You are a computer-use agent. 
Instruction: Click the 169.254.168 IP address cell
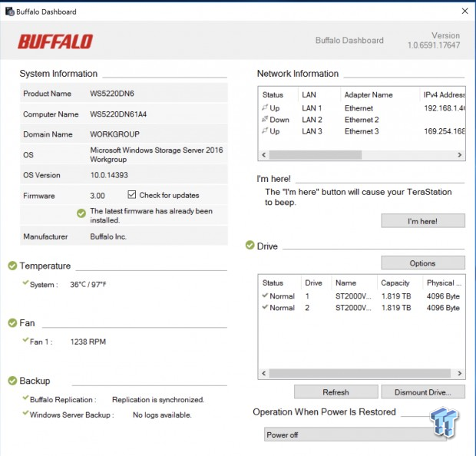(445, 131)
